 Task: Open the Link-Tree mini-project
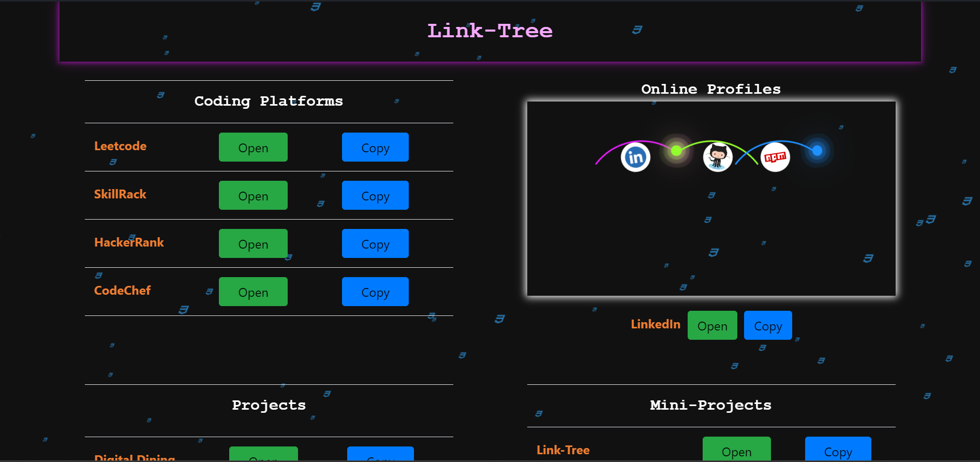737,449
